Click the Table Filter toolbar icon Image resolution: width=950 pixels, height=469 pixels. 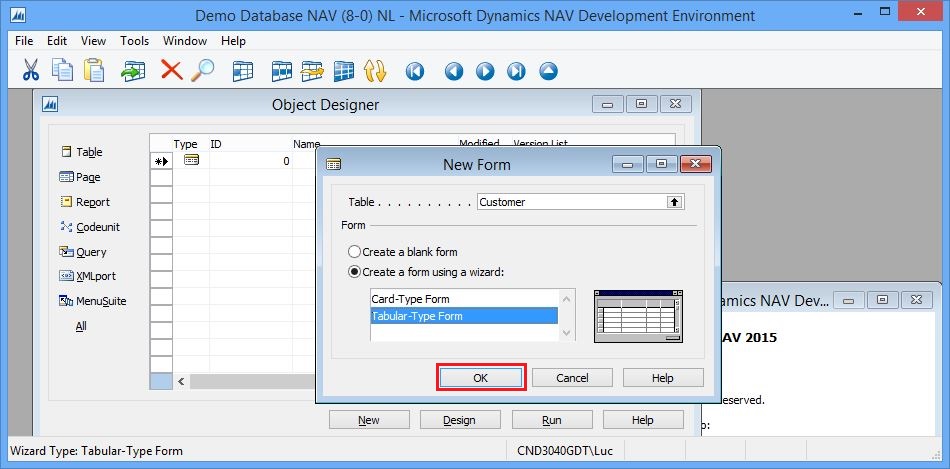tap(282, 71)
